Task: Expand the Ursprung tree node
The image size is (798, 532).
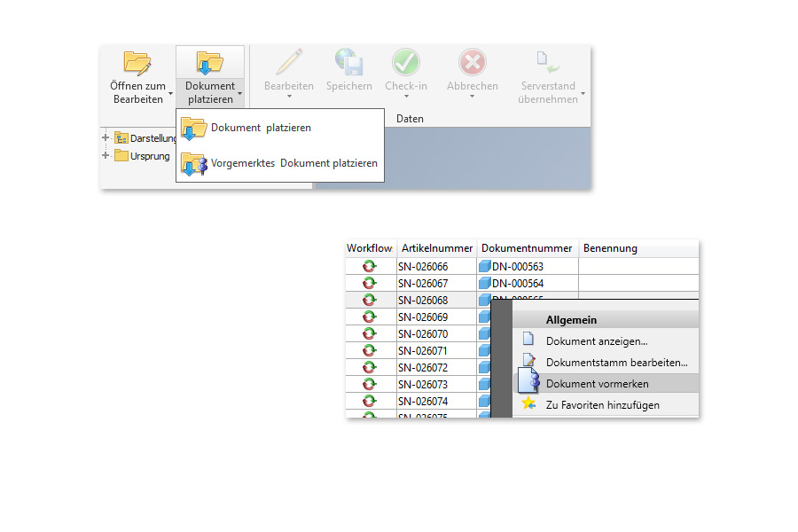Action: (106, 155)
